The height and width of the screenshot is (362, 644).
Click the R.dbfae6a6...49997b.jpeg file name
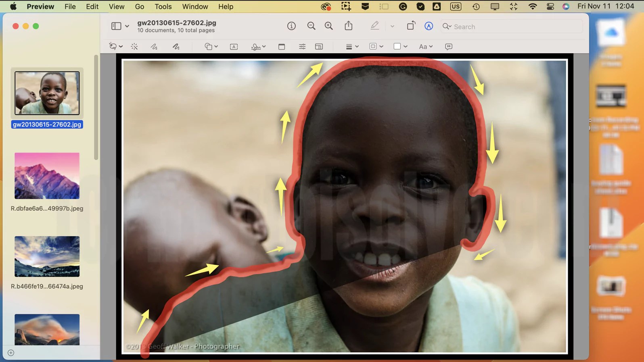[x=47, y=208]
